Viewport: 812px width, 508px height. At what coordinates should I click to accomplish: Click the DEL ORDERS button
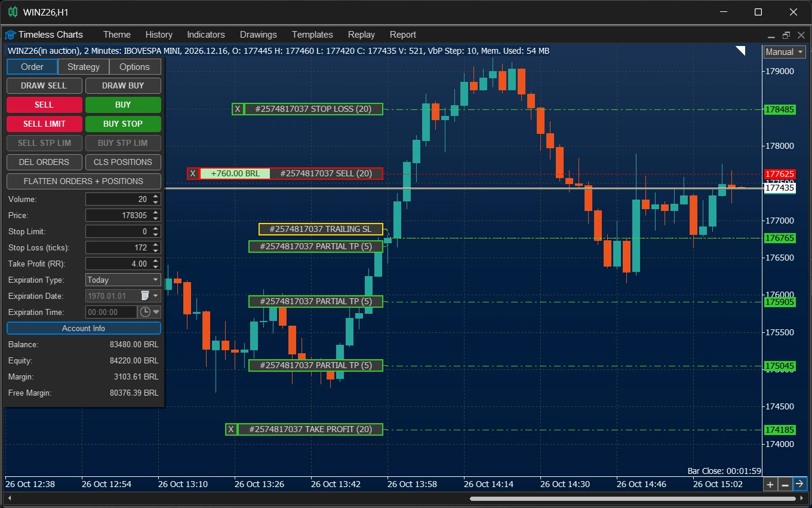[x=44, y=162]
